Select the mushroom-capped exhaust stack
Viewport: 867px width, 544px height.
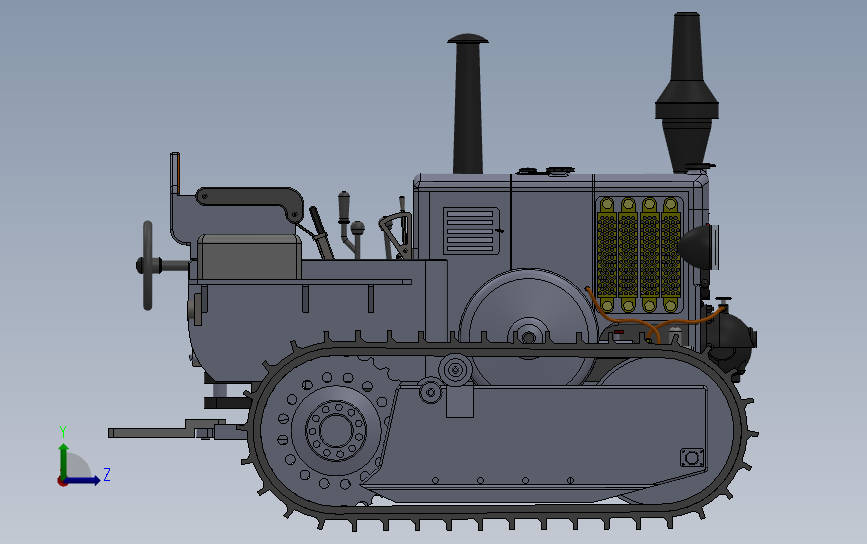(x=468, y=103)
